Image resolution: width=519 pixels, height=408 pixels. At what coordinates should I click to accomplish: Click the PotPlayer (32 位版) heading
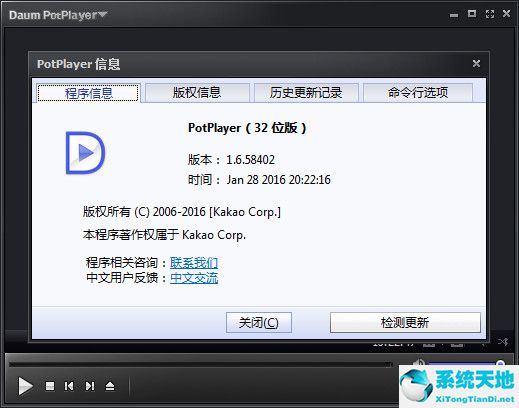pyautogui.click(x=247, y=128)
